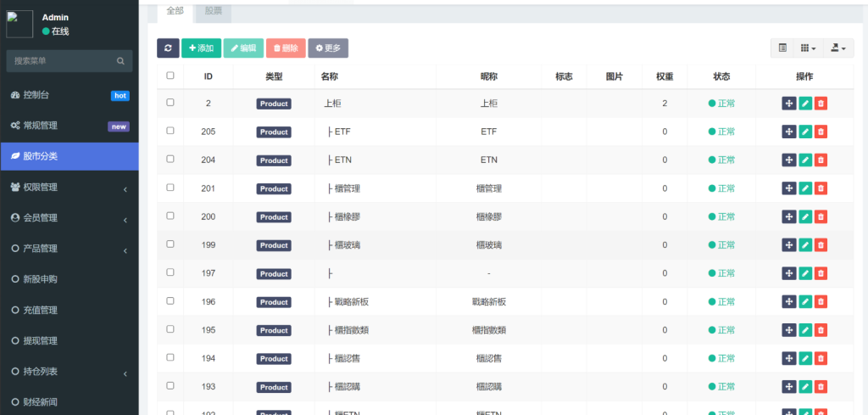The image size is (868, 415).
Task: Edit row ID 2 with pencil icon
Action: (805, 103)
